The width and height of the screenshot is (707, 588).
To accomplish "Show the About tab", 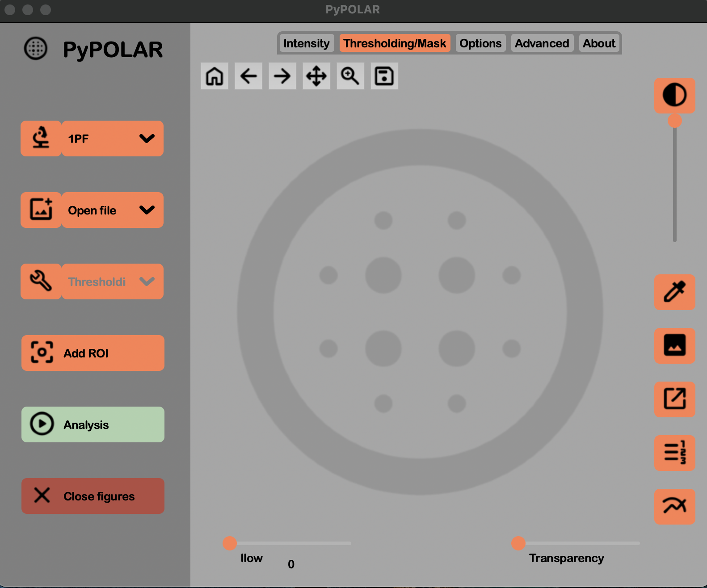I will 599,43.
